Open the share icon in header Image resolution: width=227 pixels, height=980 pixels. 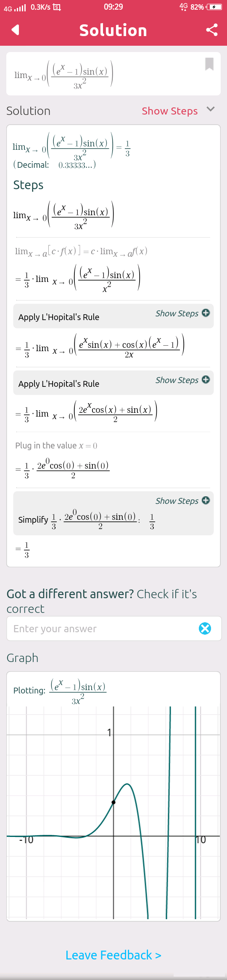pyautogui.click(x=212, y=30)
